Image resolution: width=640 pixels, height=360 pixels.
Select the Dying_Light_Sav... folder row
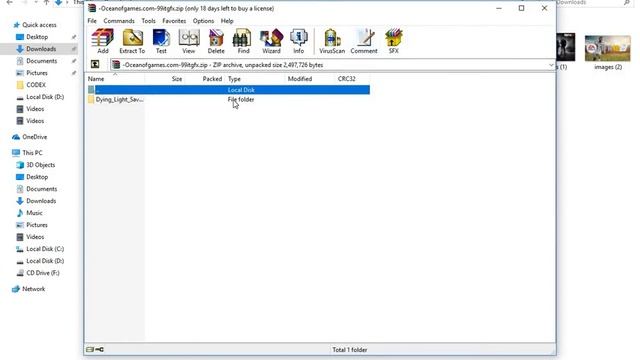click(x=228, y=100)
